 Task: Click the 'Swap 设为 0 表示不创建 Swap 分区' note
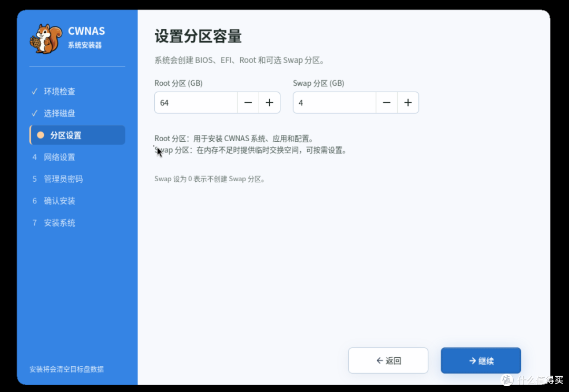[209, 179]
